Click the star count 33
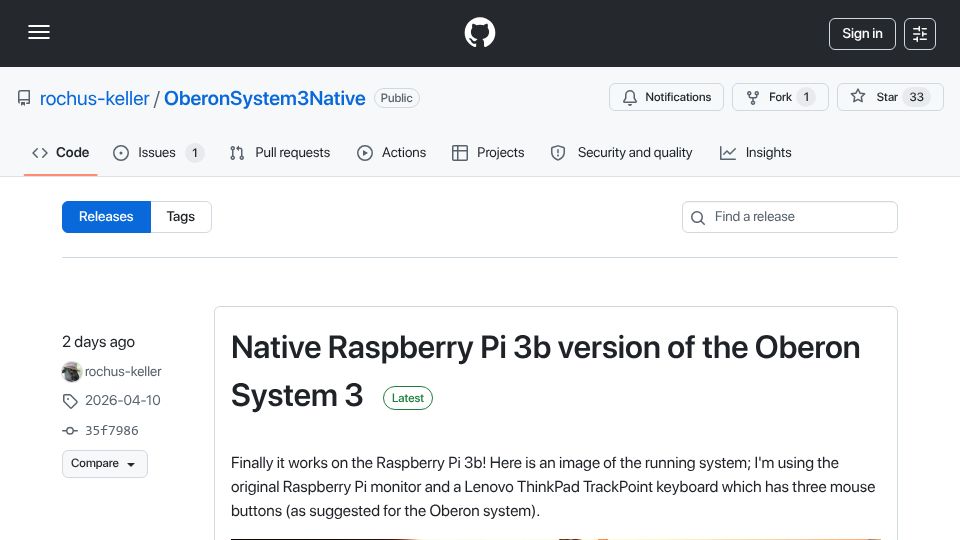This screenshot has width=960, height=540. [917, 97]
